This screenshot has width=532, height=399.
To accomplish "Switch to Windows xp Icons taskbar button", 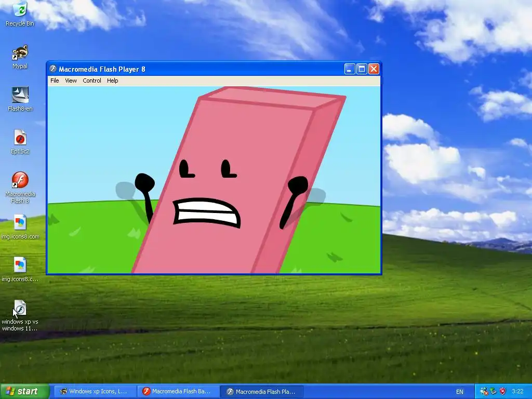I will pyautogui.click(x=95, y=392).
